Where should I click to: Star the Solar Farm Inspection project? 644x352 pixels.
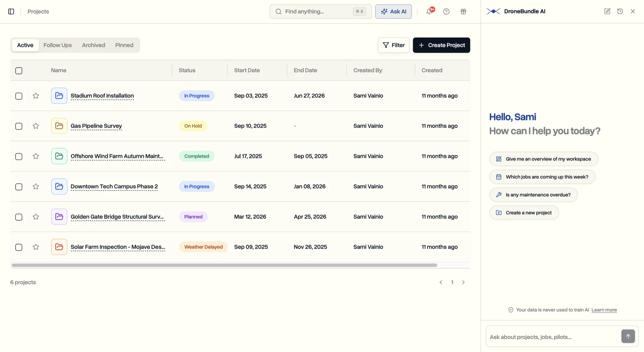click(36, 247)
